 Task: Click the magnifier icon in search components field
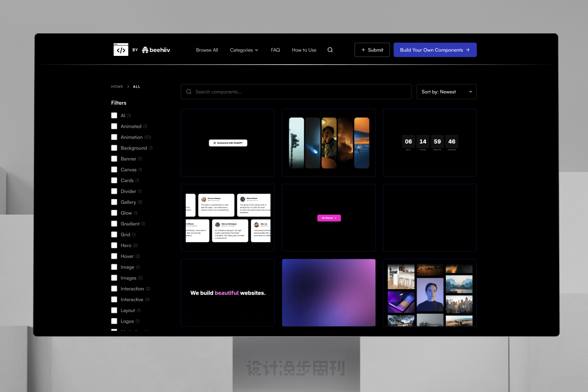click(189, 92)
